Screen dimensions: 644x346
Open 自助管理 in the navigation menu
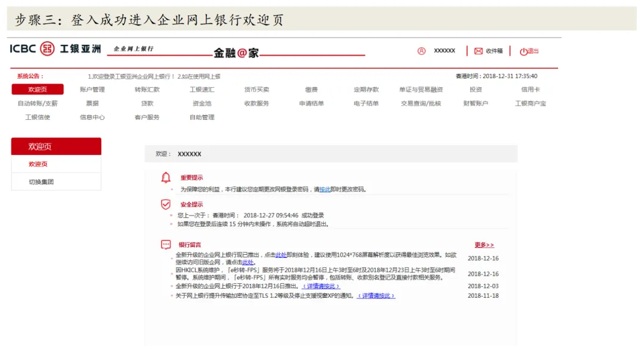click(202, 118)
